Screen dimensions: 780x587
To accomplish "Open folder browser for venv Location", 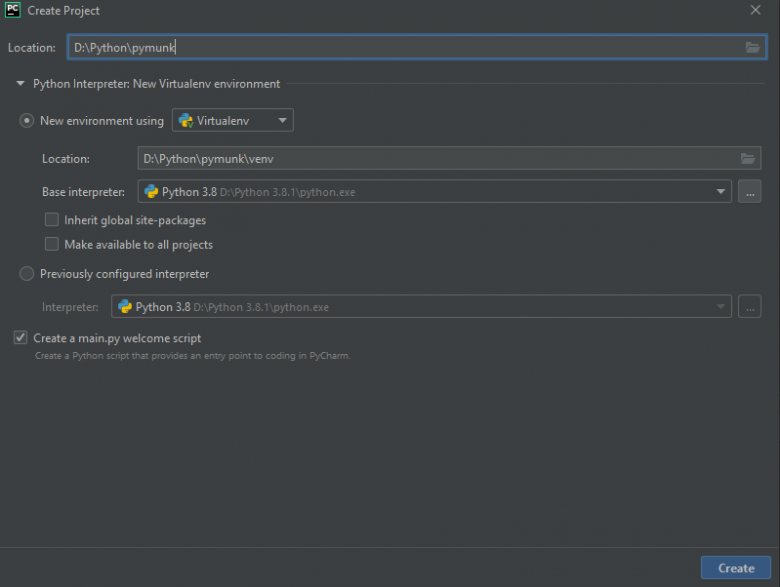I will (x=748, y=159).
